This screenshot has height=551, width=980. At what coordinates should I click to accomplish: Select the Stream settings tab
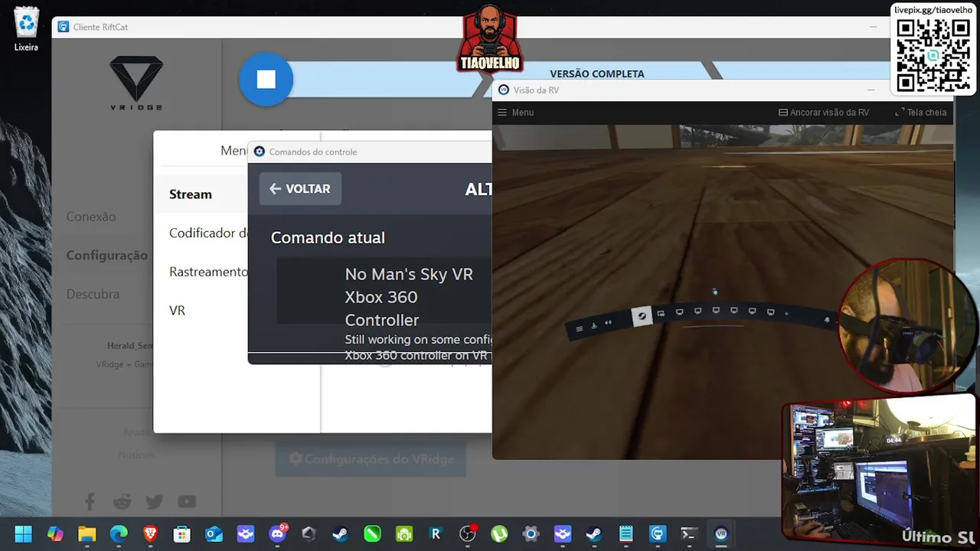[x=191, y=194]
